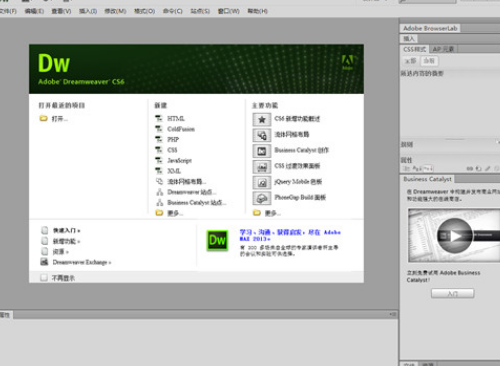This screenshot has width=500, height=366.
Task: Click the CSS transitions panel feature icon
Action: [262, 167]
